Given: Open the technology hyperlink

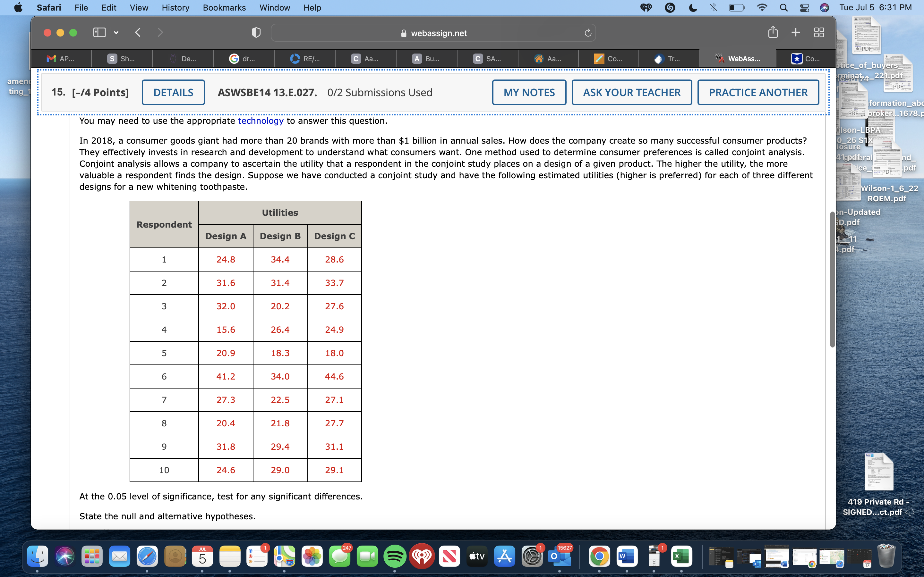Looking at the screenshot, I should 261,121.
